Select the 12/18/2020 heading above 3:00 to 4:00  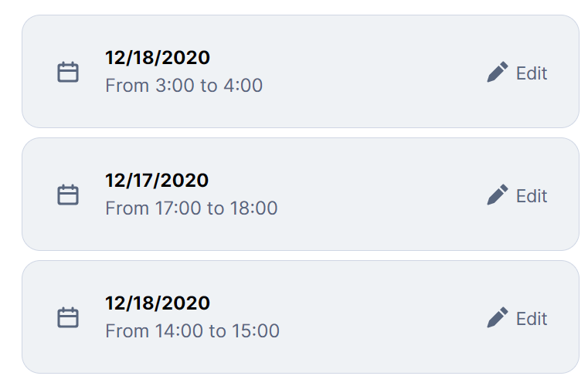158,58
